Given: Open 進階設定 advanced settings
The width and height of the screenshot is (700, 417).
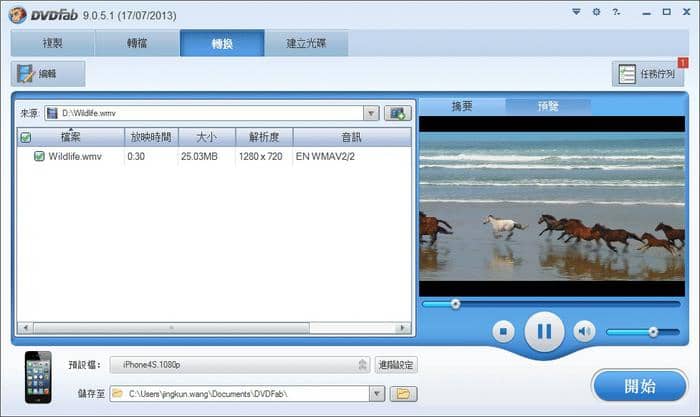Looking at the screenshot, I should 396,365.
